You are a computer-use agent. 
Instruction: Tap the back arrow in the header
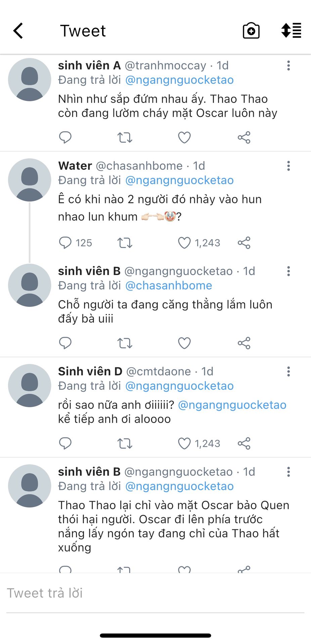[18, 31]
